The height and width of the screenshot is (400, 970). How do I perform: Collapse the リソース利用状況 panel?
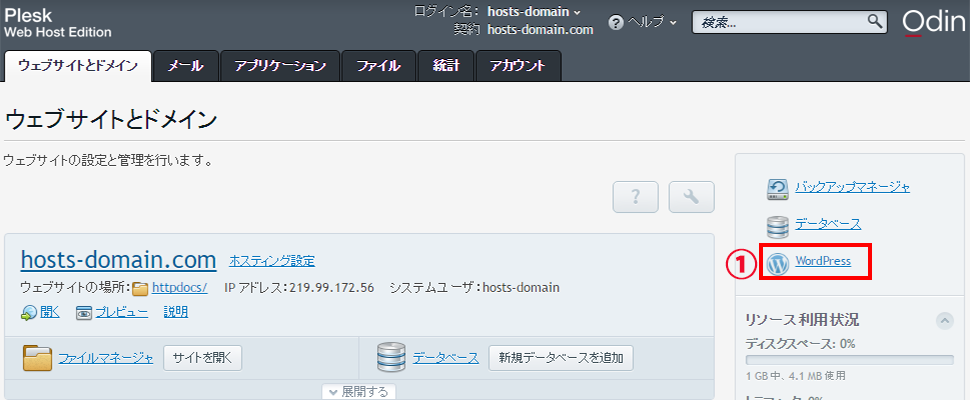pos(945,320)
